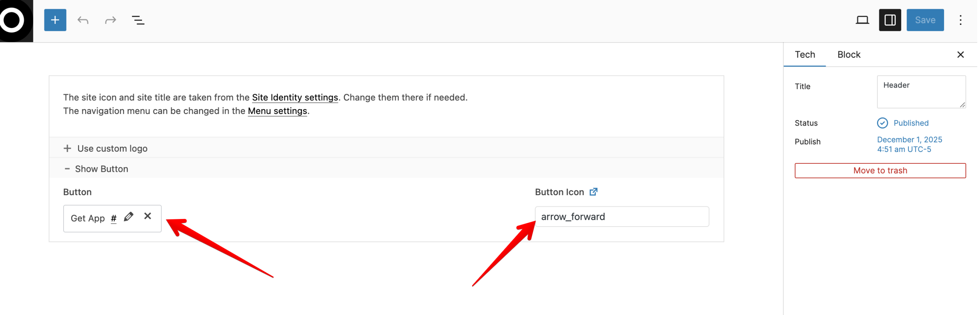Open the three-dot options menu

coord(960,20)
